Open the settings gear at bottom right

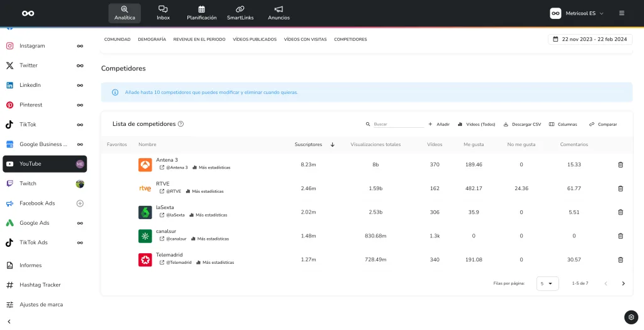pos(631,317)
